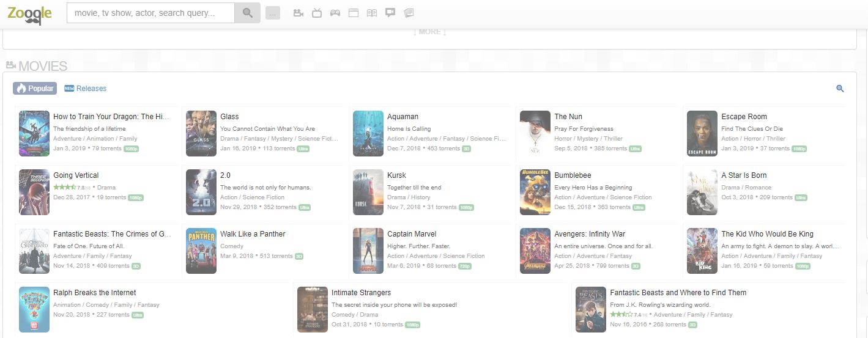
Task: Click Going Vertical star rating
Action: pyautogui.click(x=65, y=187)
